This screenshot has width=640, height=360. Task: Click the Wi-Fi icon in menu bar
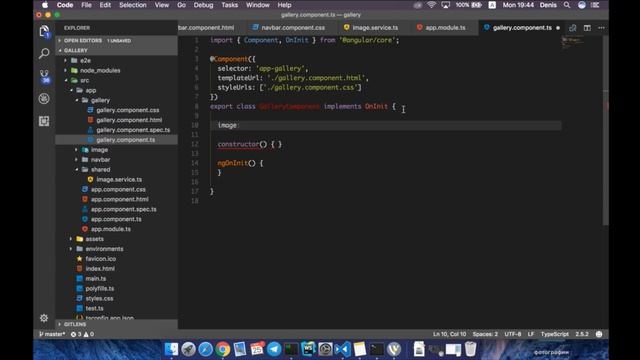[x=431, y=5]
